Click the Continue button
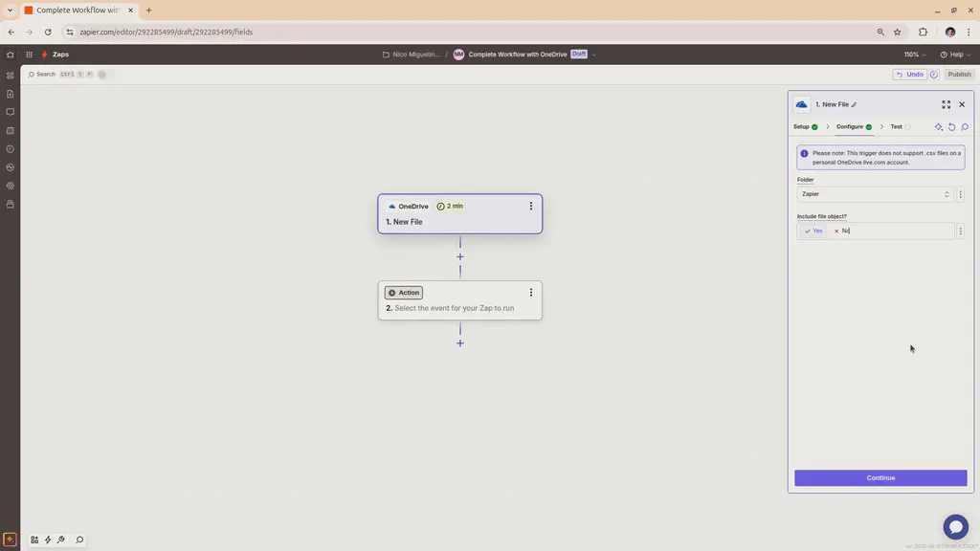The height and width of the screenshot is (551, 980). pos(880,477)
